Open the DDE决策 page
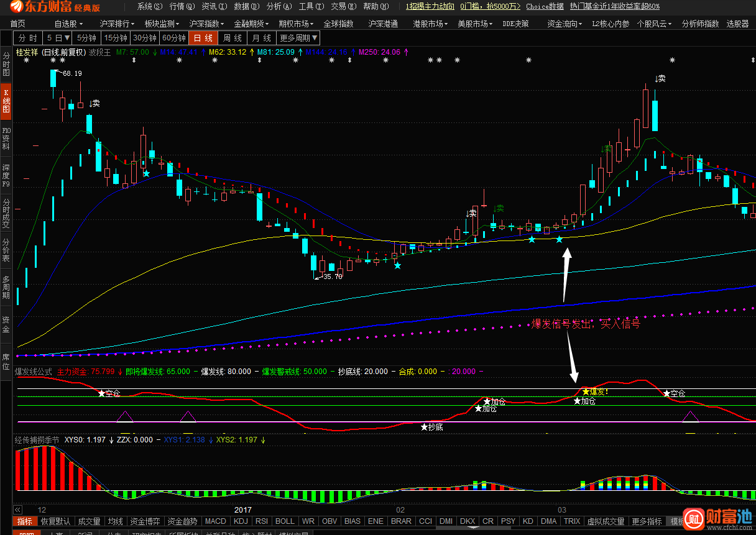 point(516,24)
